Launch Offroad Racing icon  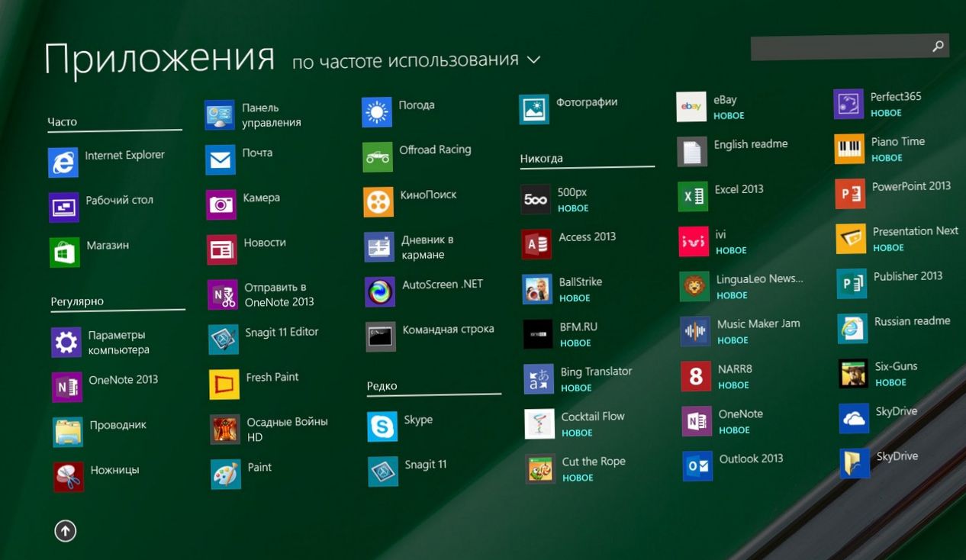[x=378, y=157]
